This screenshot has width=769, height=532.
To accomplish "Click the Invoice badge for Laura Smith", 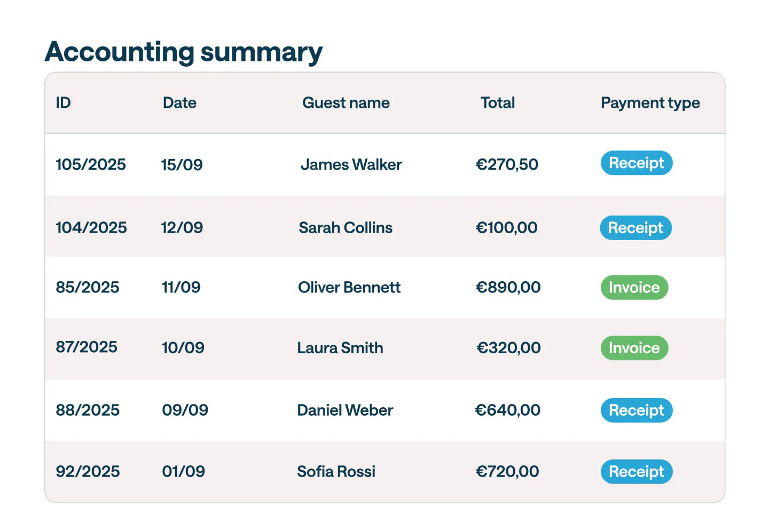I will (634, 348).
